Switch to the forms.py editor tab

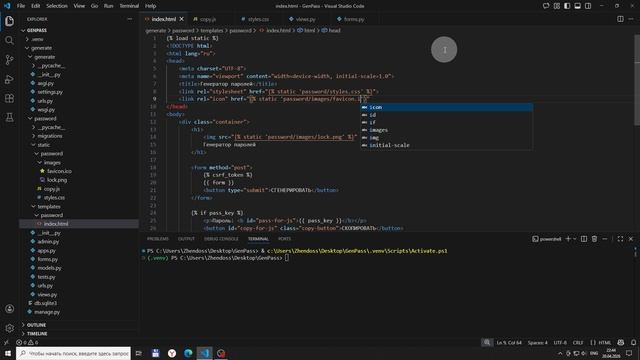click(353, 19)
